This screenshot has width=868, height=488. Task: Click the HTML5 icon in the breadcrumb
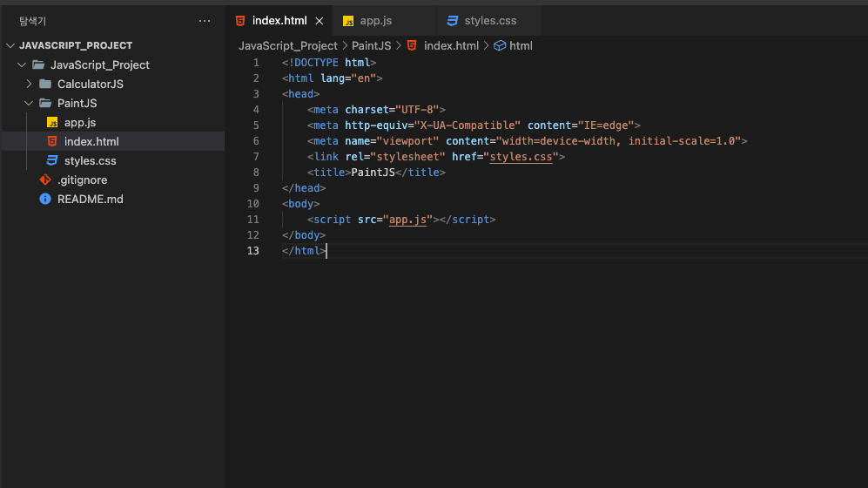412,45
